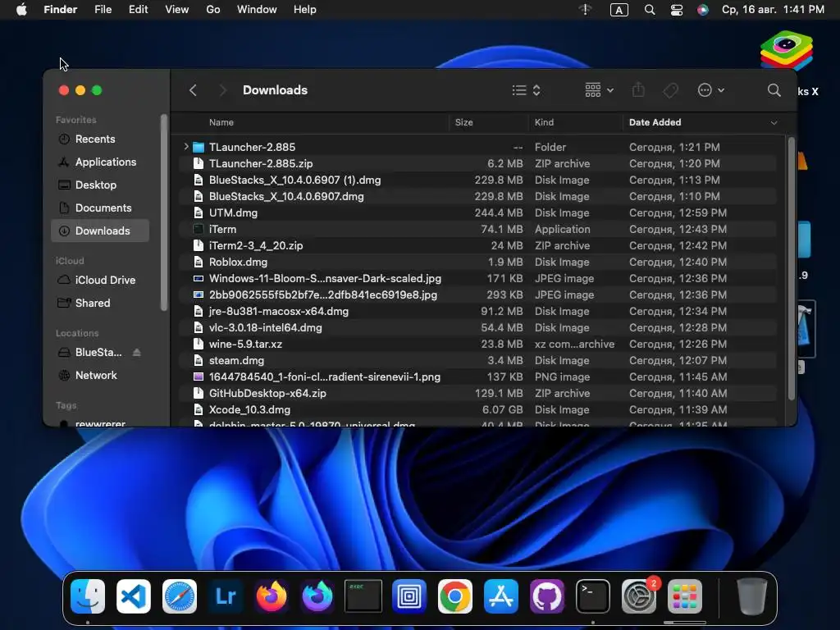The width and height of the screenshot is (840, 630).
Task: Sort by the Size column header
Action: tap(464, 122)
